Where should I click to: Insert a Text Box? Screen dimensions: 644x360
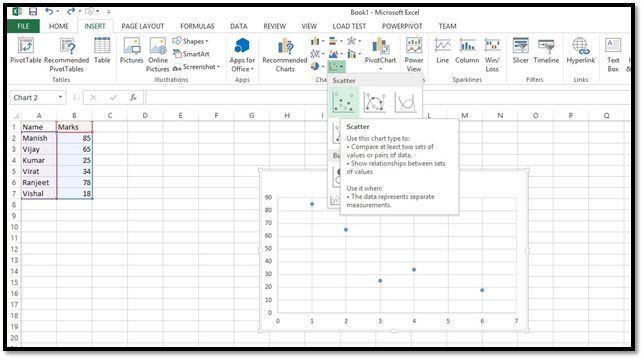613,55
